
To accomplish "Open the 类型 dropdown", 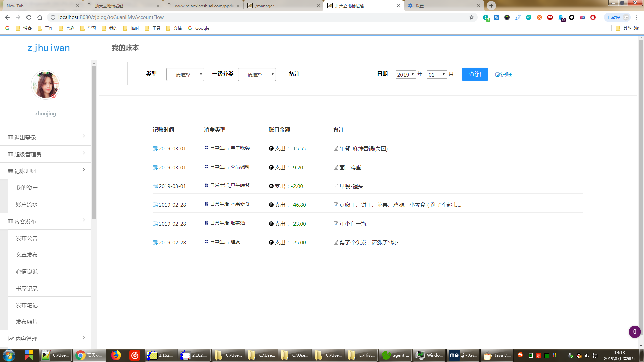I will click(x=185, y=74).
